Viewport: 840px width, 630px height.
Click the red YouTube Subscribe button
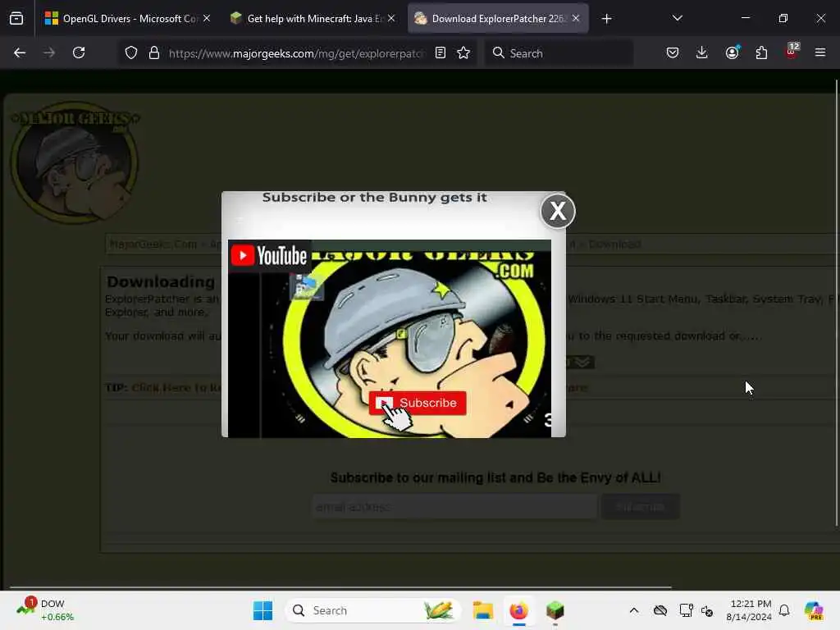click(x=418, y=403)
